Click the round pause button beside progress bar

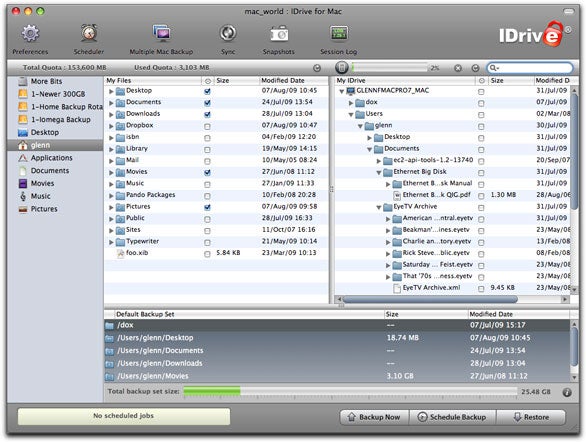click(342, 68)
